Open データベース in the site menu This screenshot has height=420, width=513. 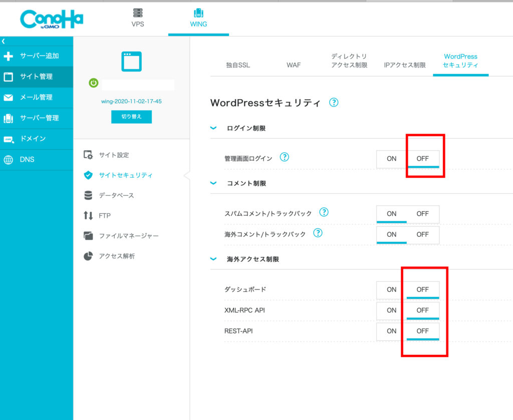point(116,195)
